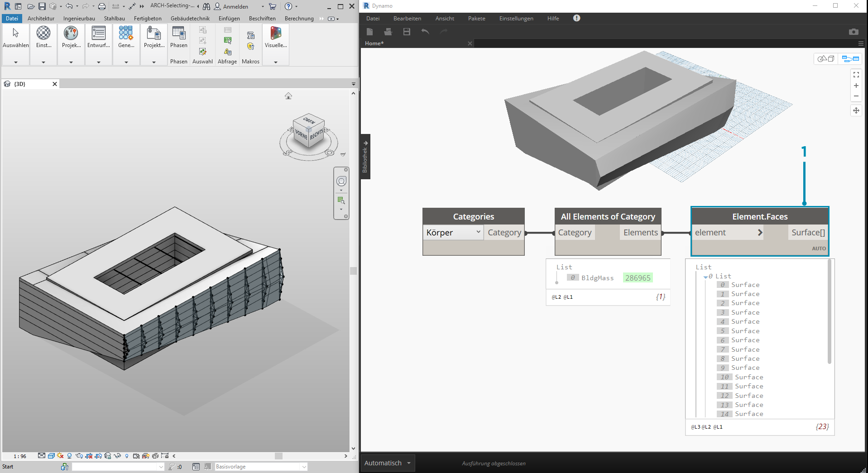Toggle visual style icon in view control bar

(x=51, y=456)
